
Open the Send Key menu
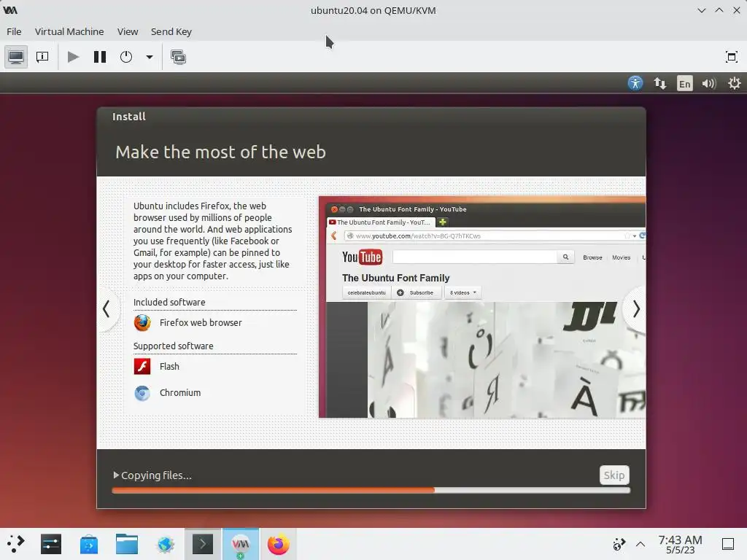click(171, 31)
